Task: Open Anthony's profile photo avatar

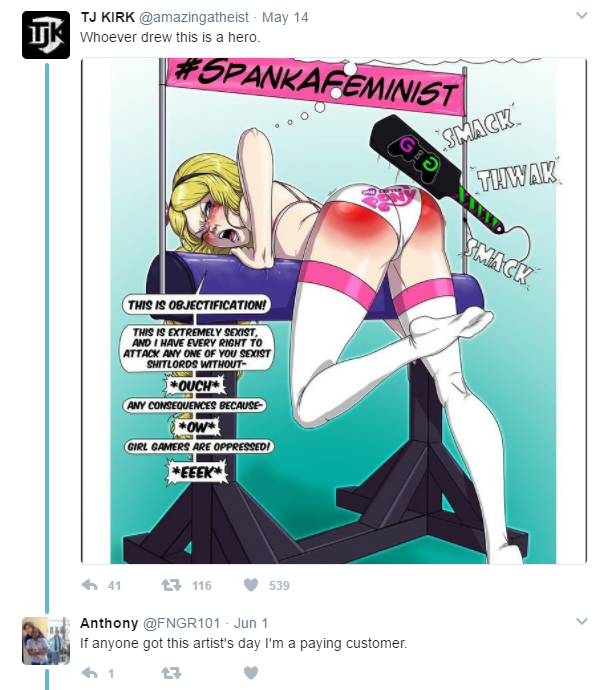Action: (46, 641)
